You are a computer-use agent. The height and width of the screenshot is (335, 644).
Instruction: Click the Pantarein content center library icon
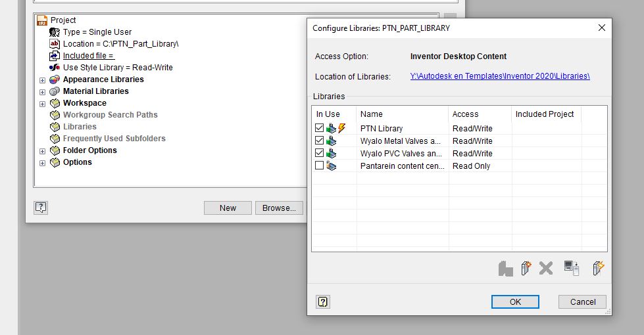(331, 166)
